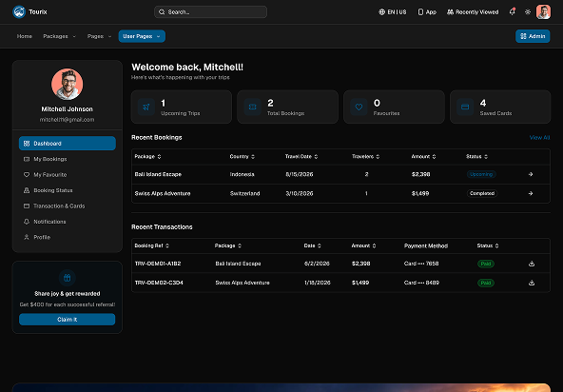Click the Favourites heart stat icon
This screenshot has height=392, width=563.
pyautogui.click(x=359, y=108)
